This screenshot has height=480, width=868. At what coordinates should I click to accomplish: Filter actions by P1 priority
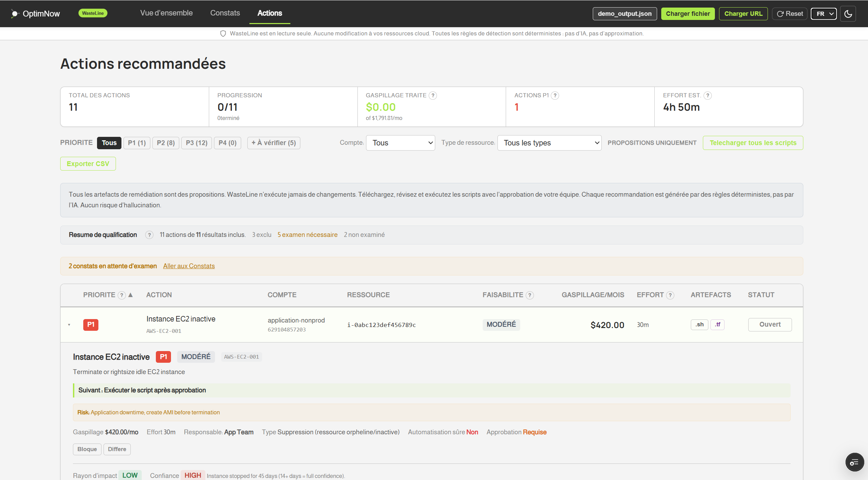click(x=137, y=143)
